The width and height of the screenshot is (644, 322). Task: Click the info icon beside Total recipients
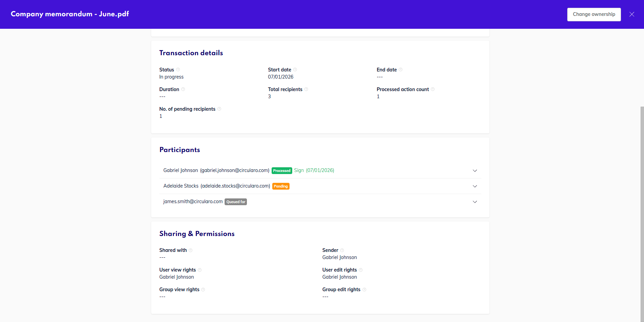coord(306,89)
